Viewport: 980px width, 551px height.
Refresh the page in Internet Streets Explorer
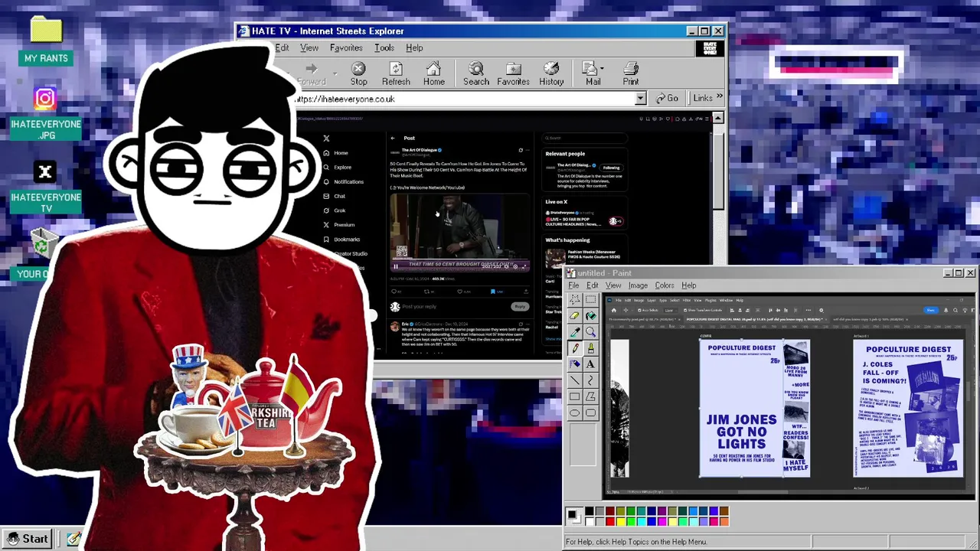[x=396, y=73]
